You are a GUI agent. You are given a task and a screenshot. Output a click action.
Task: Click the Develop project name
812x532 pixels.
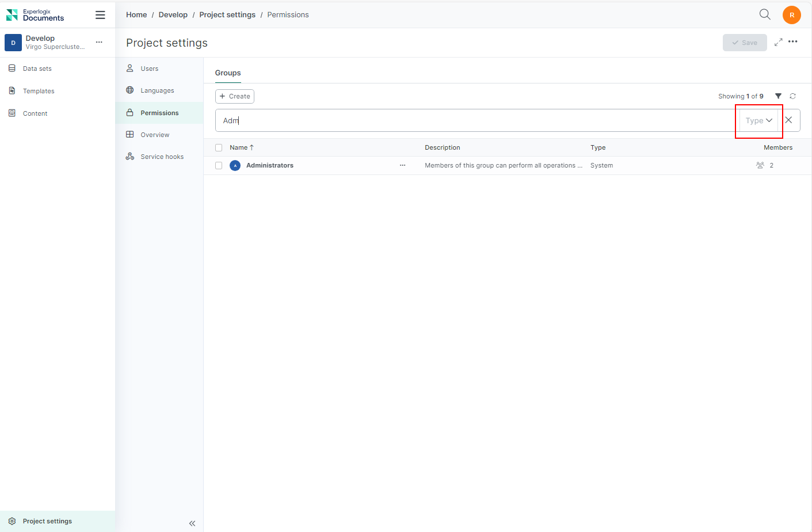pos(40,38)
